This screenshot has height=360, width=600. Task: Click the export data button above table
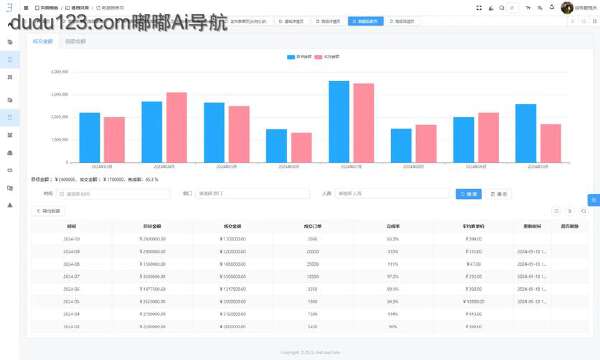tap(49, 211)
